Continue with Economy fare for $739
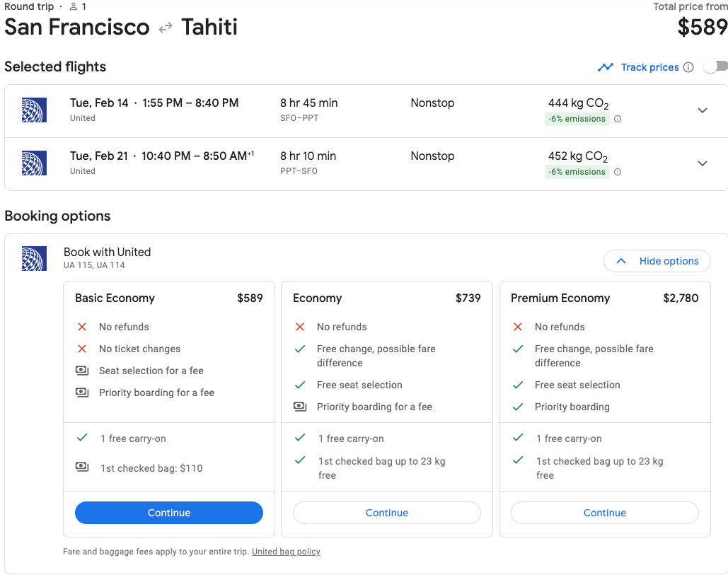The image size is (728, 575). (387, 513)
